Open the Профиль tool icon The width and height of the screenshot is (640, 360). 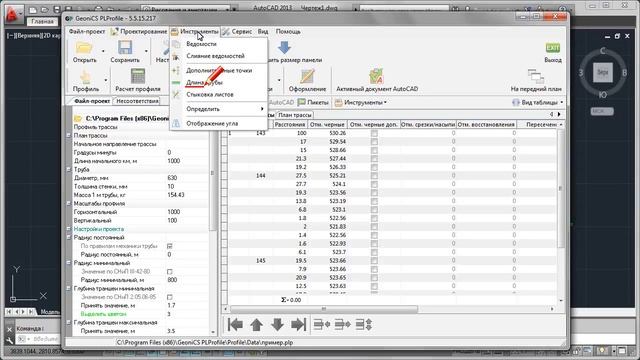[85, 77]
